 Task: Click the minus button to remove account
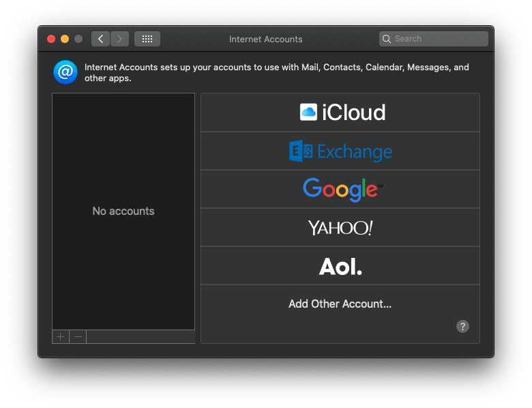[78, 337]
